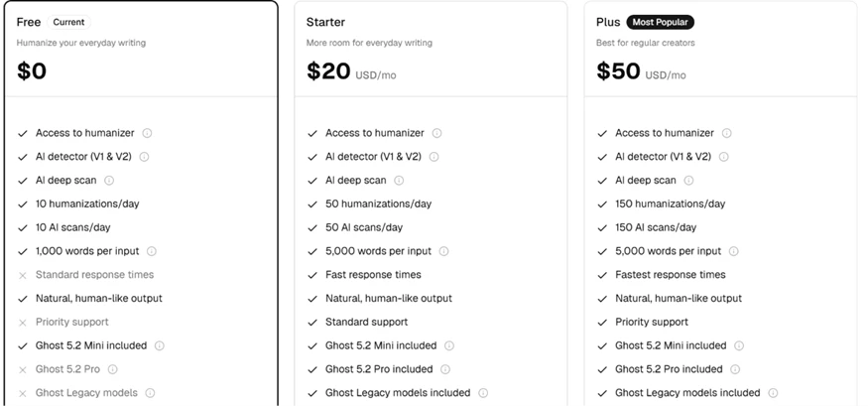Click info icon next to Starter 5,000 words per input

444,251
